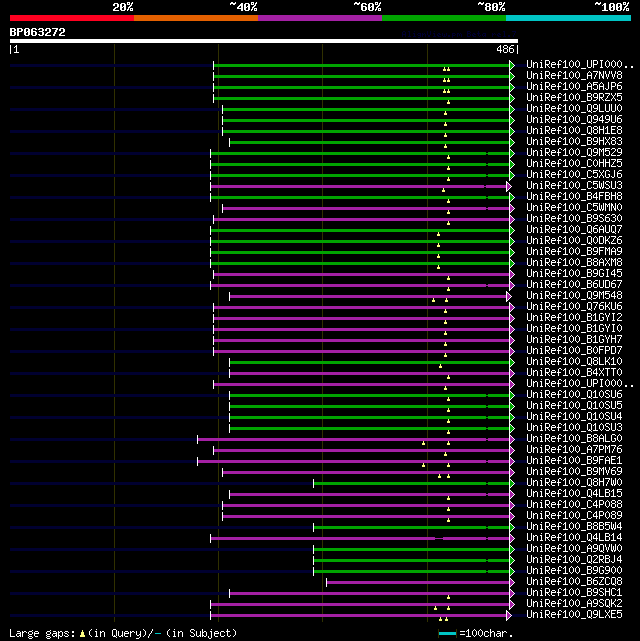The height and width of the screenshot is (641, 640).
Task: Select the UniRef100_B9MV69 label
Action: pos(574,472)
